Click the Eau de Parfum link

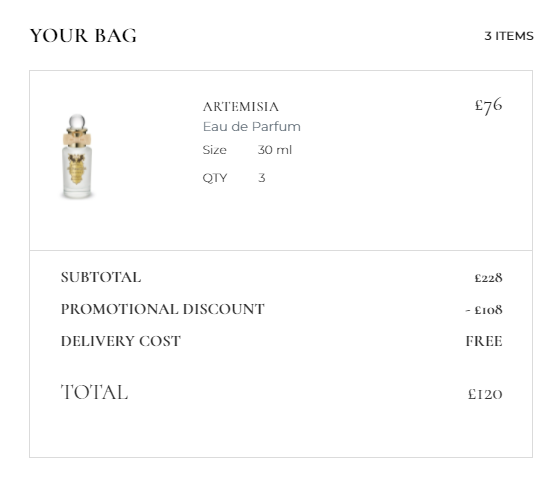coord(252,127)
